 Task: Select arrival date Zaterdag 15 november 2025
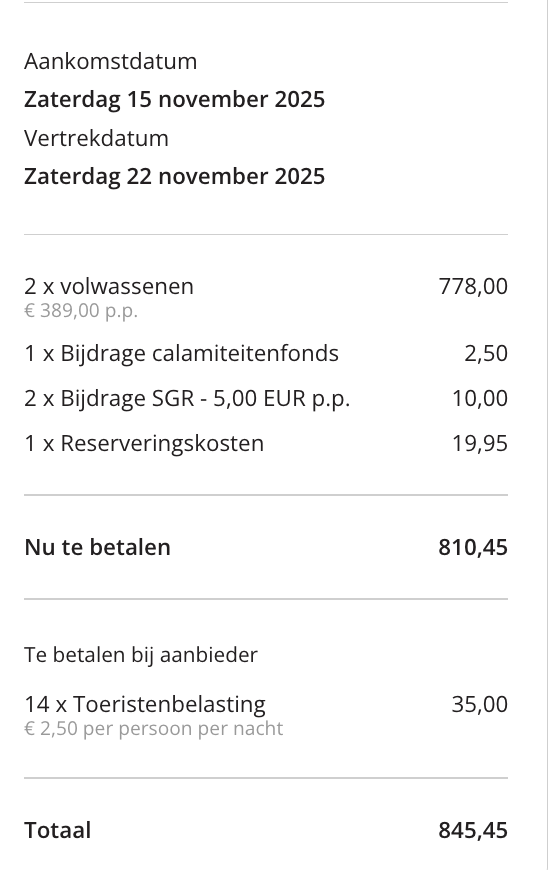click(x=174, y=99)
